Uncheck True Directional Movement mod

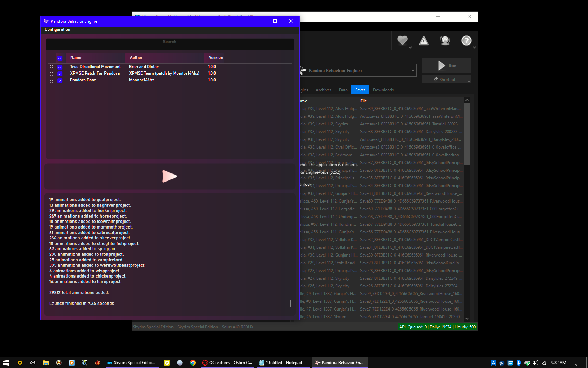point(60,67)
